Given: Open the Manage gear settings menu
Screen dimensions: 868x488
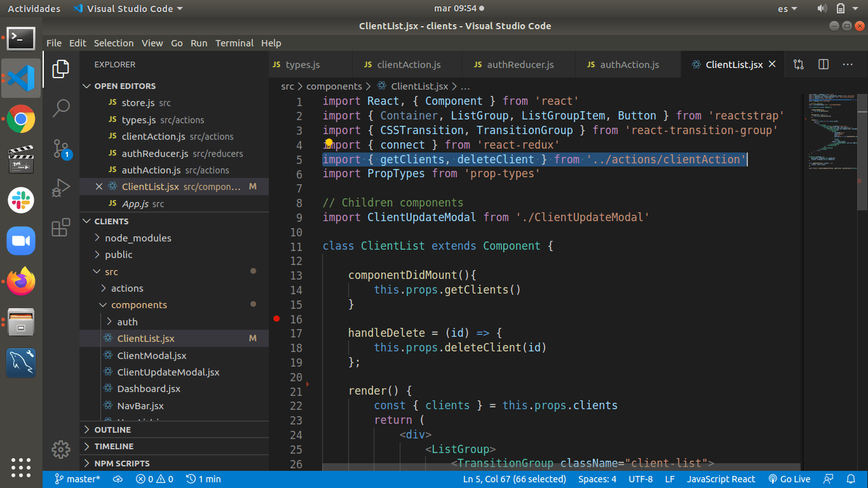Looking at the screenshot, I should coord(61,450).
